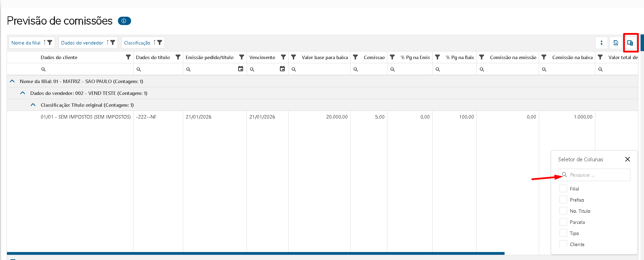Check the Filial column checkbox
The width and height of the screenshot is (644, 260).
[x=563, y=189]
